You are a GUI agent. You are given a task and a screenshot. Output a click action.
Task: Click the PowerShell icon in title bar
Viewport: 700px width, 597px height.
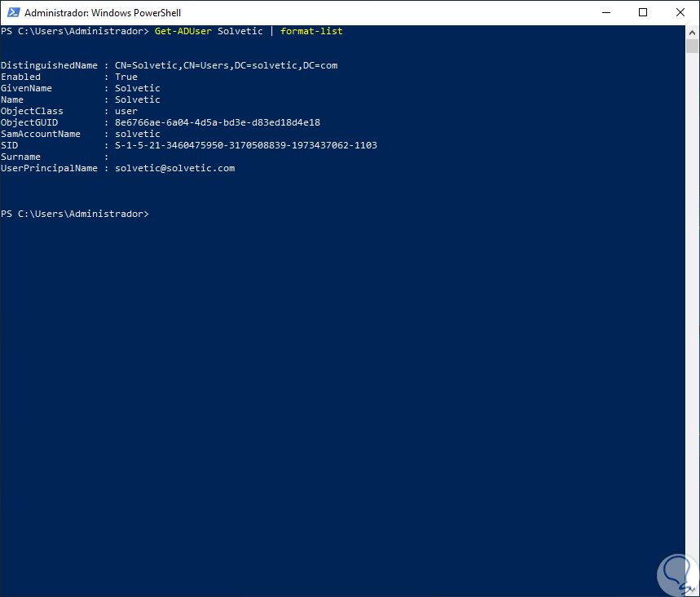coord(12,12)
